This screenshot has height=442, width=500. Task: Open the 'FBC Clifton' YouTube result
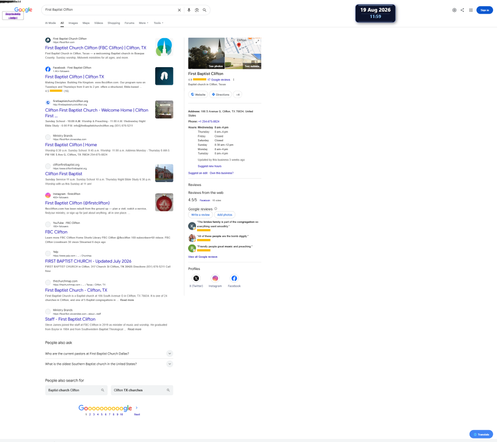pyautogui.click(x=56, y=232)
